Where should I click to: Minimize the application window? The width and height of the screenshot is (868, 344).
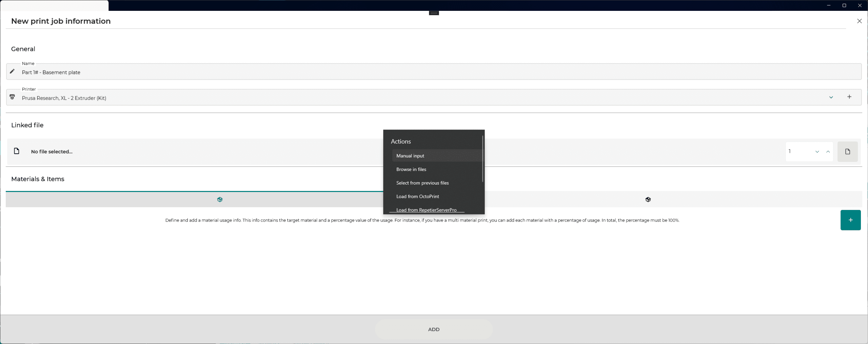coord(829,5)
